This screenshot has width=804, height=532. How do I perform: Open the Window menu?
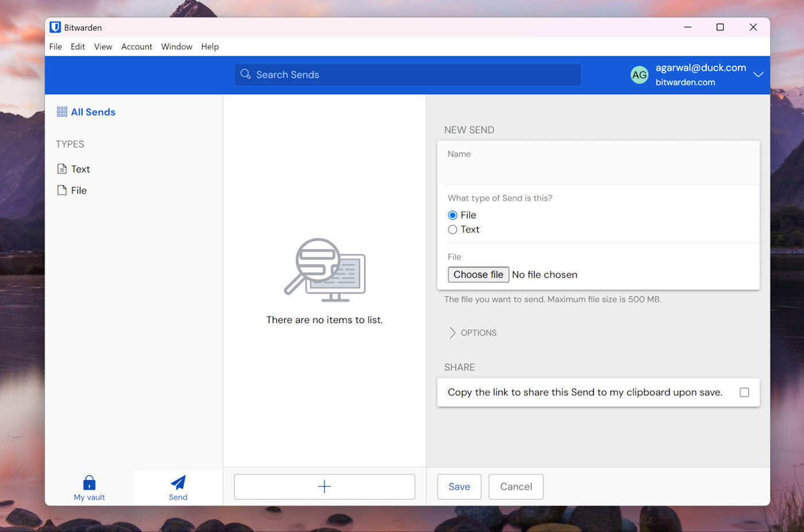pos(177,46)
